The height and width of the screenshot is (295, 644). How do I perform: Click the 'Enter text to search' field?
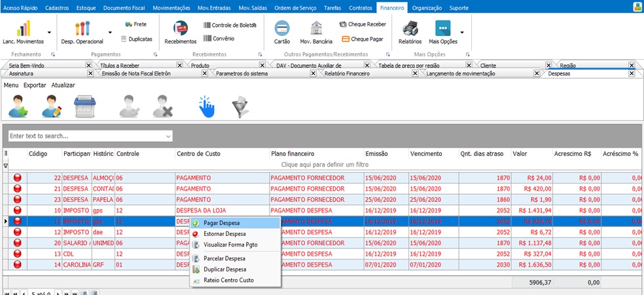click(85, 136)
